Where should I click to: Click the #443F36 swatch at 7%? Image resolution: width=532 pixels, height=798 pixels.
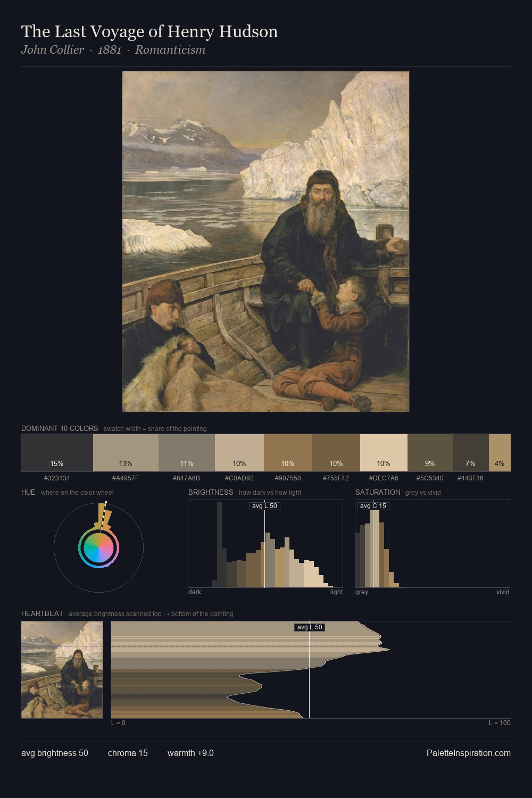[470, 453]
